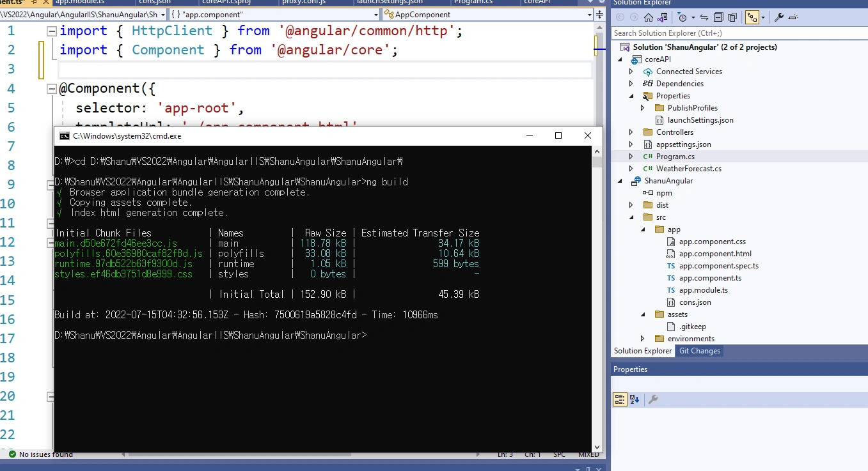Toggle the highlighted nesting view button
The width and height of the screenshot is (868, 471).
tap(752, 18)
